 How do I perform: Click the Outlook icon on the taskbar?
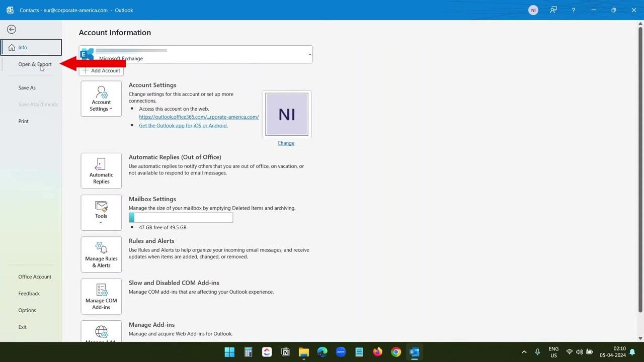415,352
